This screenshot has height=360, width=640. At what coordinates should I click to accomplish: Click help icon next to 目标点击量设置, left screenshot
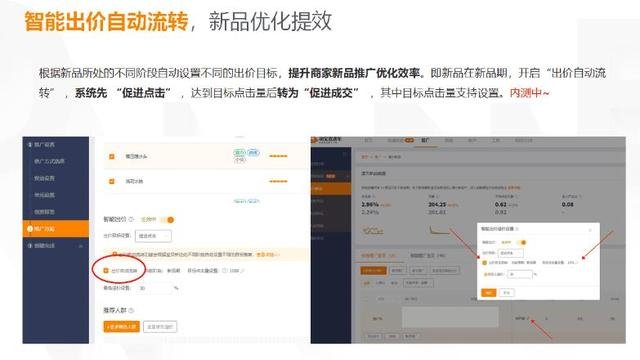coord(224,271)
